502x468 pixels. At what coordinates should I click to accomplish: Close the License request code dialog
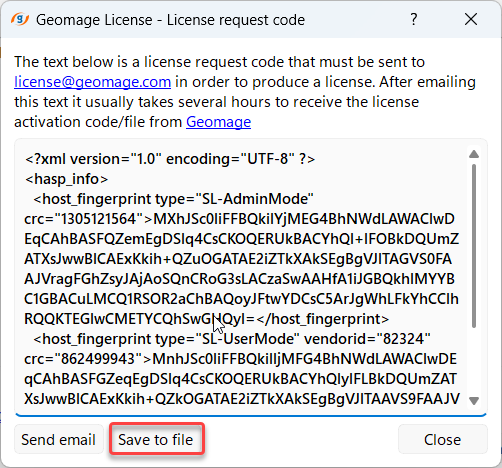[x=471, y=19]
